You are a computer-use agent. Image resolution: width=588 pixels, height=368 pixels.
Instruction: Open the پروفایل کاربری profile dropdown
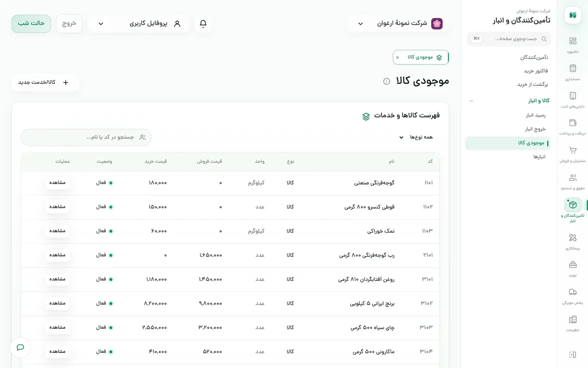138,24
